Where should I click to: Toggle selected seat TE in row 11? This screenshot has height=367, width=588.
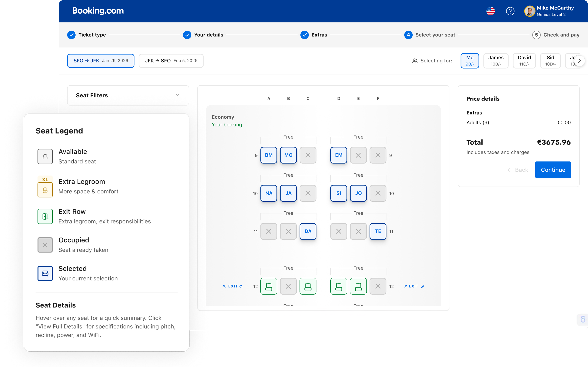pyautogui.click(x=378, y=231)
